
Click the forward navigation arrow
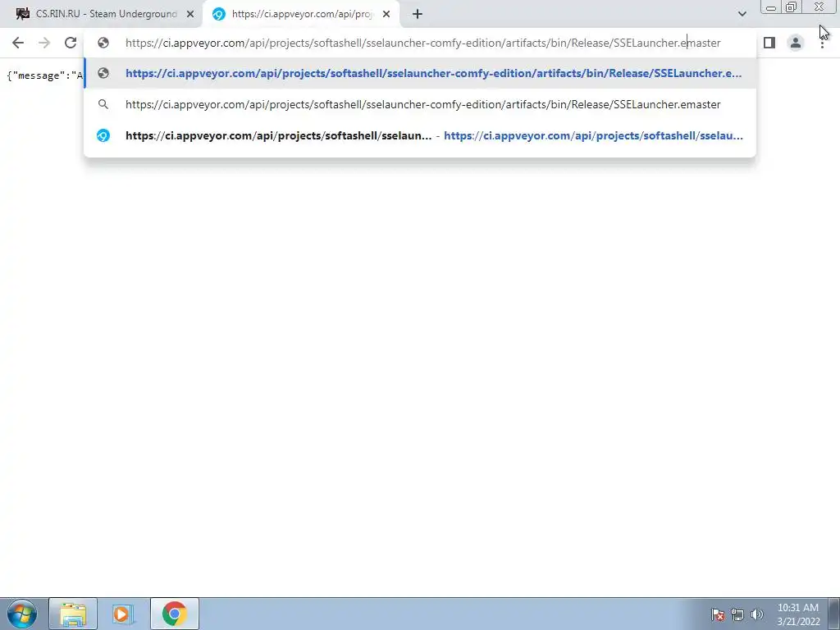(x=44, y=43)
